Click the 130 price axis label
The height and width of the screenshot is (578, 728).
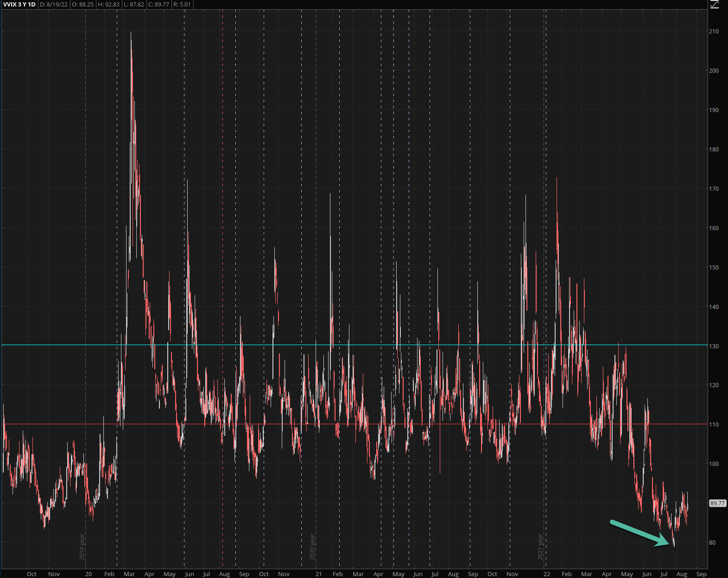[x=714, y=346]
